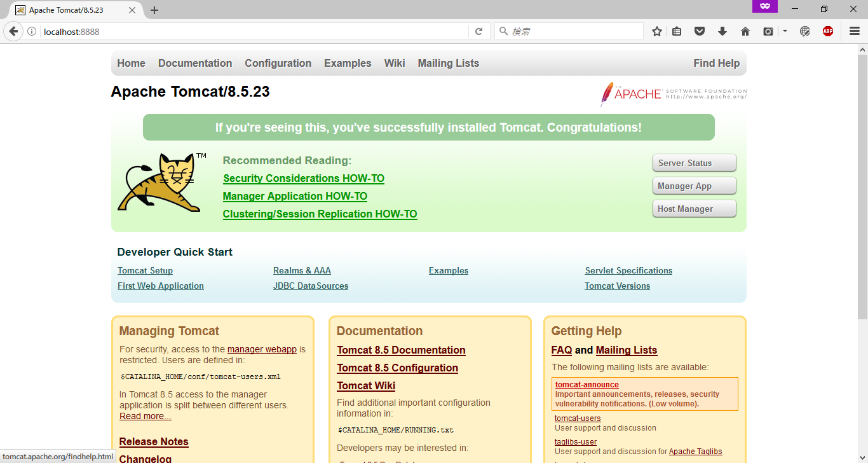This screenshot has height=463, width=868.
Task: Select the Apache Tomcat/8.5.23 browser tab
Action: (x=76, y=10)
